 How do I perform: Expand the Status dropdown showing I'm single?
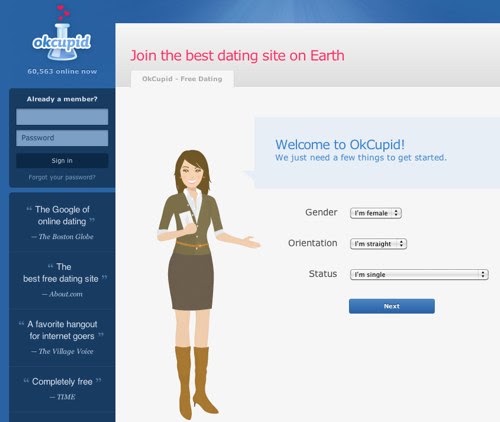(x=419, y=274)
